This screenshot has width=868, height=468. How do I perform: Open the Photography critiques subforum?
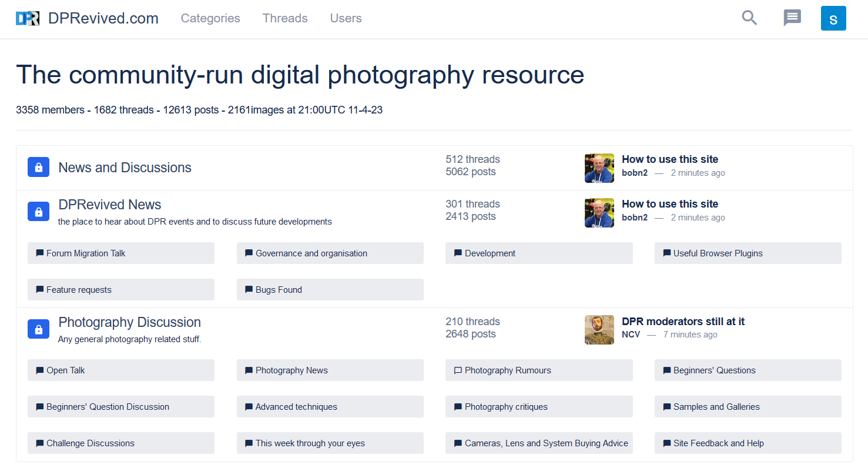click(x=539, y=407)
